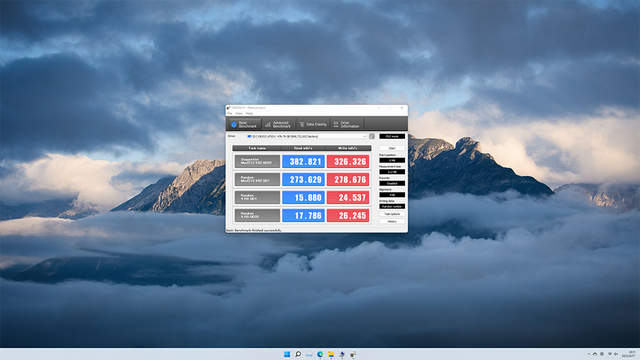Open Microsoft Edge from taskbar
This screenshot has width=640, height=360.
point(320,354)
